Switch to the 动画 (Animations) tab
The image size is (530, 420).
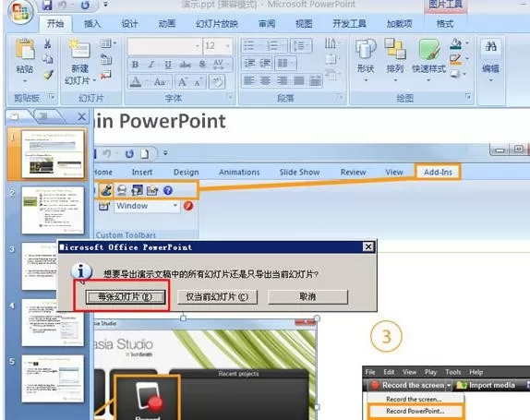167,24
